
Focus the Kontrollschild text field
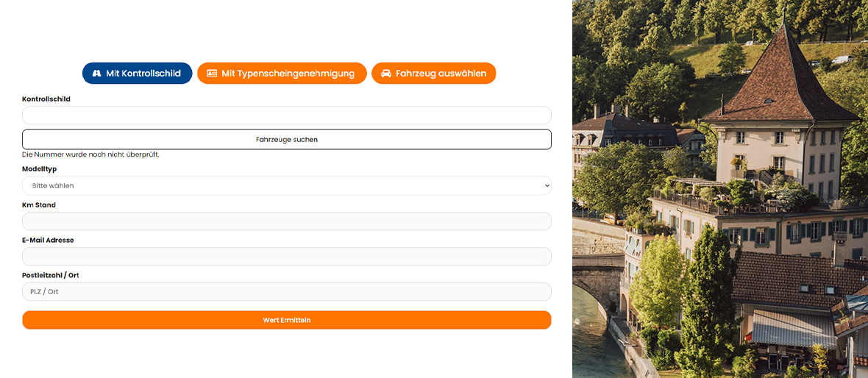(x=287, y=115)
